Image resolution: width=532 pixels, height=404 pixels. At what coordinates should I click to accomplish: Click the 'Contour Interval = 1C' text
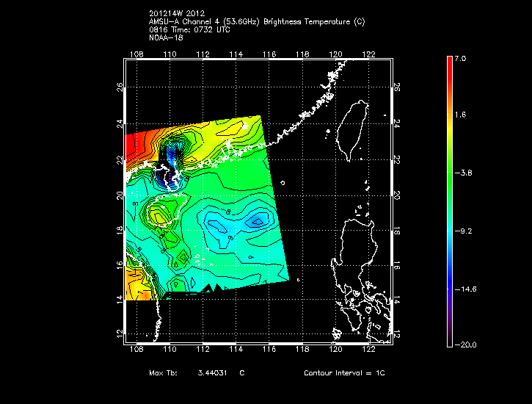click(344, 372)
